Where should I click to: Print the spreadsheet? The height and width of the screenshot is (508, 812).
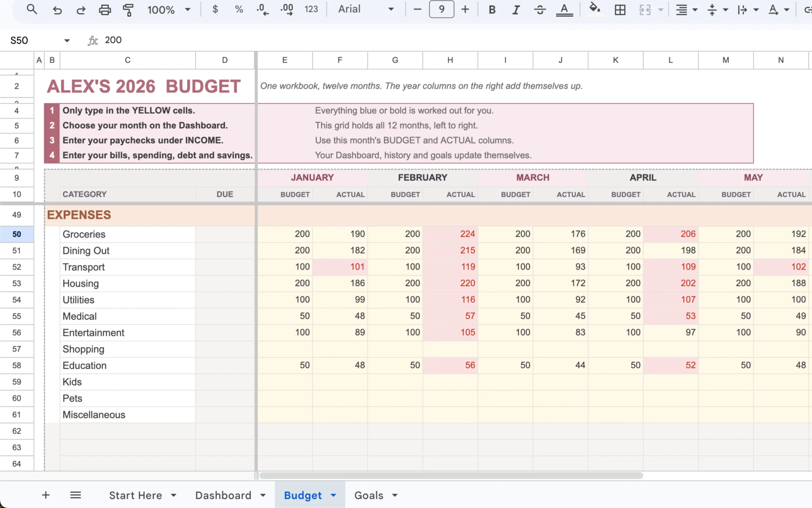[x=105, y=10]
